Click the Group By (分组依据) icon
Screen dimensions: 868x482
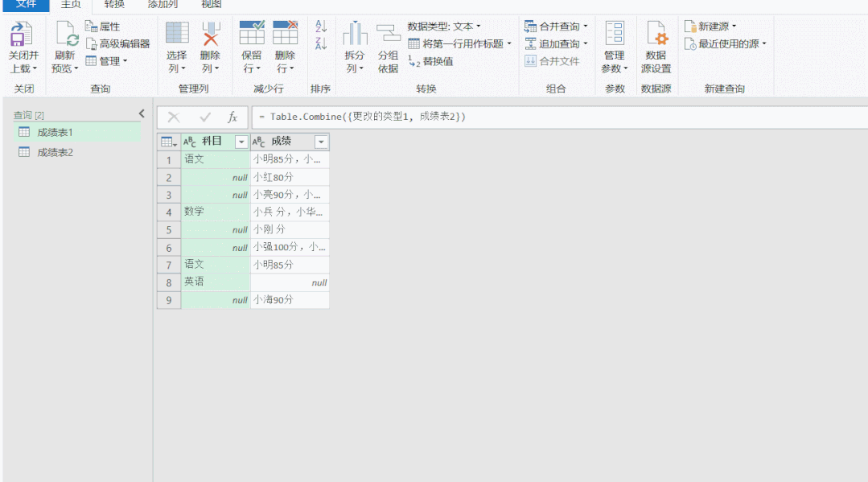tap(388, 33)
